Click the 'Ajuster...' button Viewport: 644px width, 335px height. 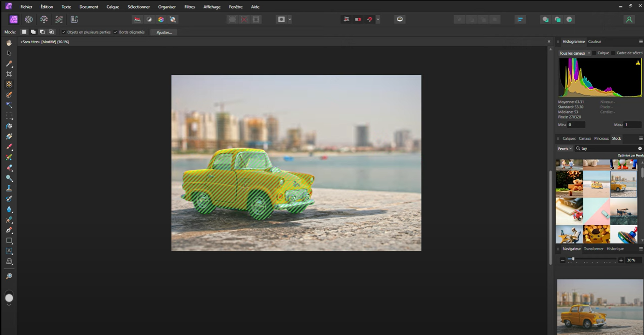164,32
